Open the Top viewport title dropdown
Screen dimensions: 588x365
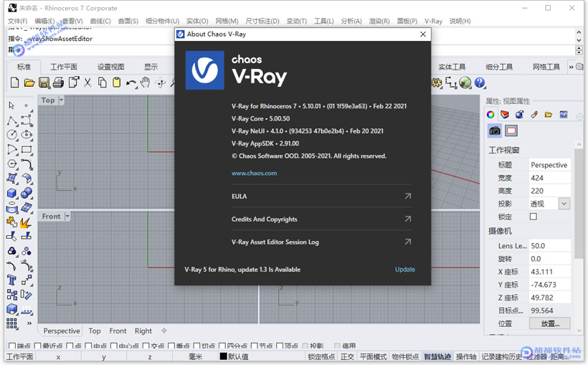pos(61,100)
